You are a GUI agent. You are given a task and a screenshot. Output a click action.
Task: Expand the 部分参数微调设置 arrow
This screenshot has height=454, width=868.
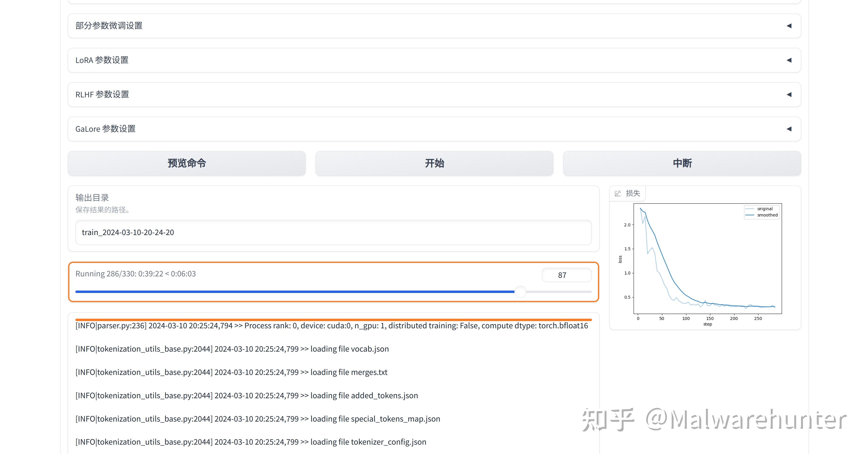[x=789, y=26]
